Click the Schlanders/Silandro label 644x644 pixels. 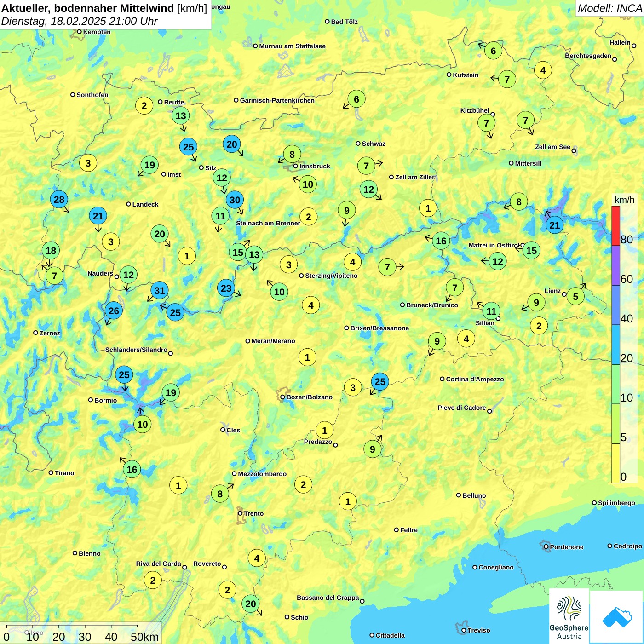coord(136,350)
